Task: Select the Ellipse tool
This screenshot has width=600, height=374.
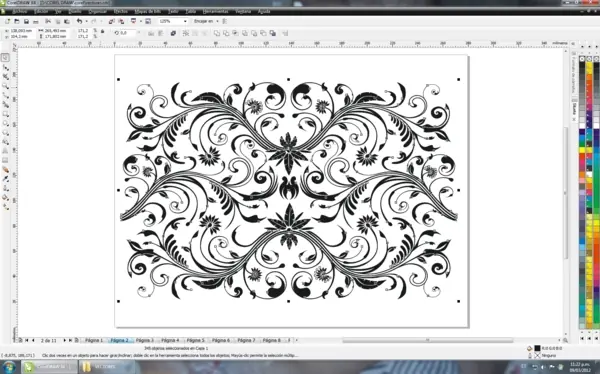Action: [x=5, y=123]
